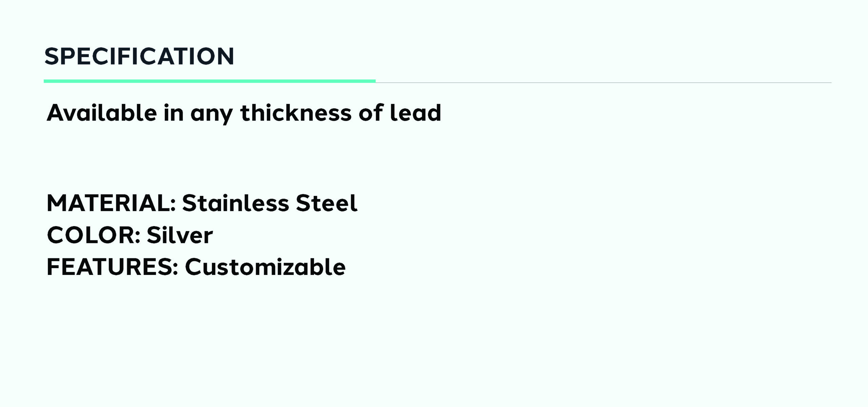Screen dimensions: 868x407
Task: Click the 'Customizable' feature value
Action: (265, 267)
